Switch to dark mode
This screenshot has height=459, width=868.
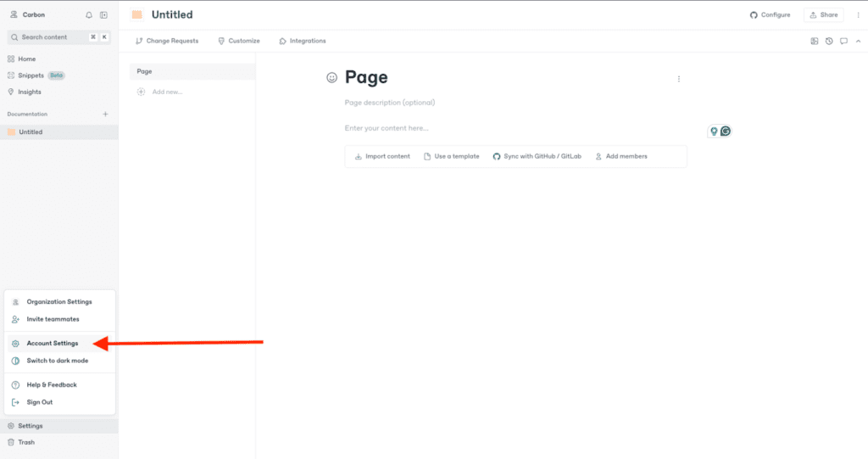57,361
